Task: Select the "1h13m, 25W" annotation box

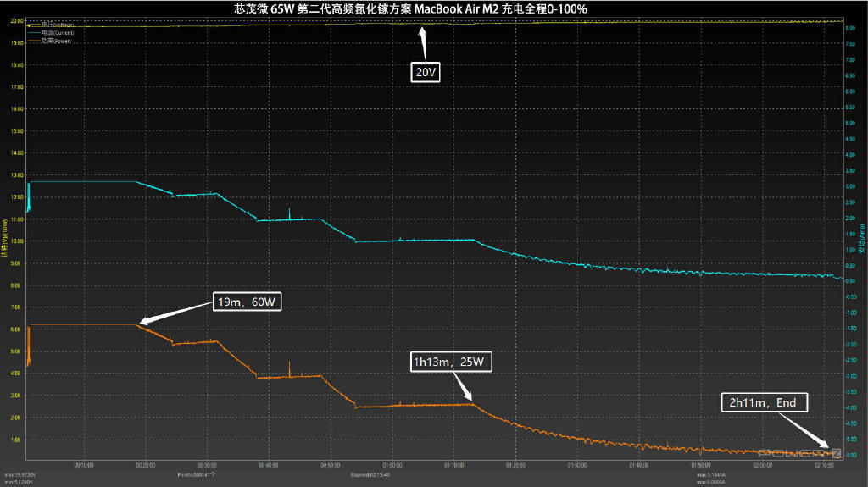Action: pos(451,362)
